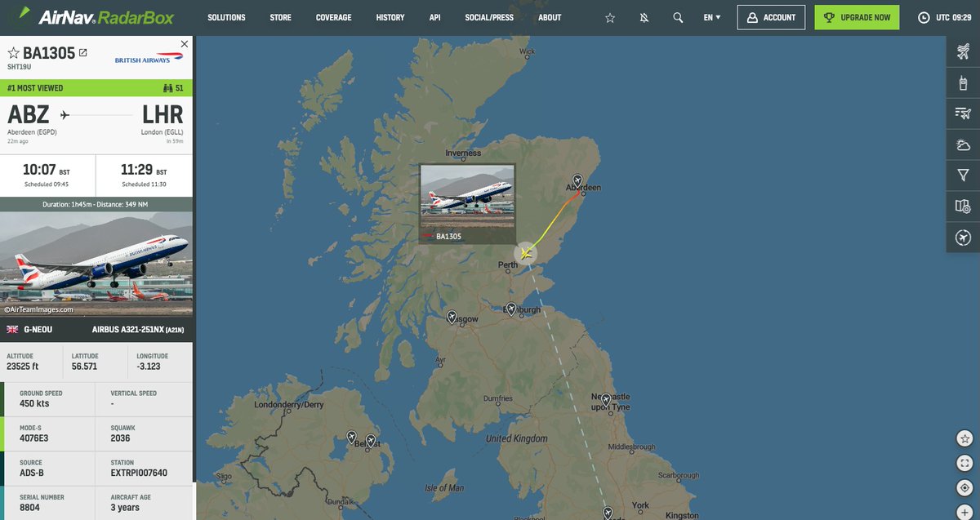
Task: Open the airplane-with-lines flight list icon
Action: [963, 113]
